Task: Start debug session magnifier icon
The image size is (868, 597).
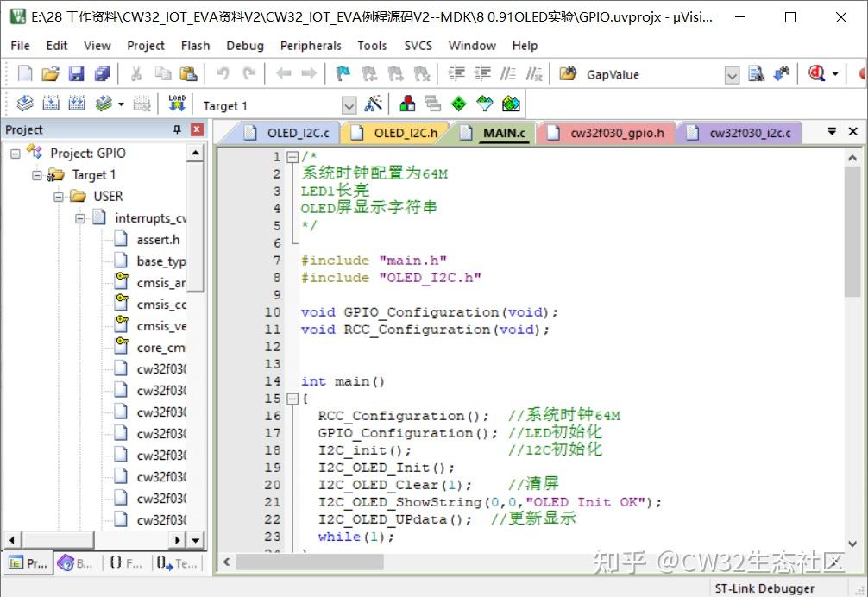Action: pyautogui.click(x=816, y=73)
